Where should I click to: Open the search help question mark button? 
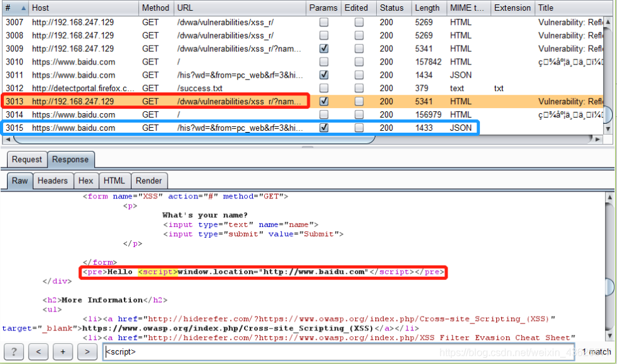pyautogui.click(x=14, y=351)
